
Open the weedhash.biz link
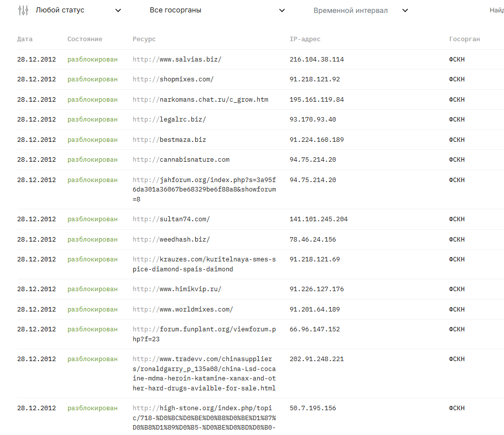click(x=171, y=240)
